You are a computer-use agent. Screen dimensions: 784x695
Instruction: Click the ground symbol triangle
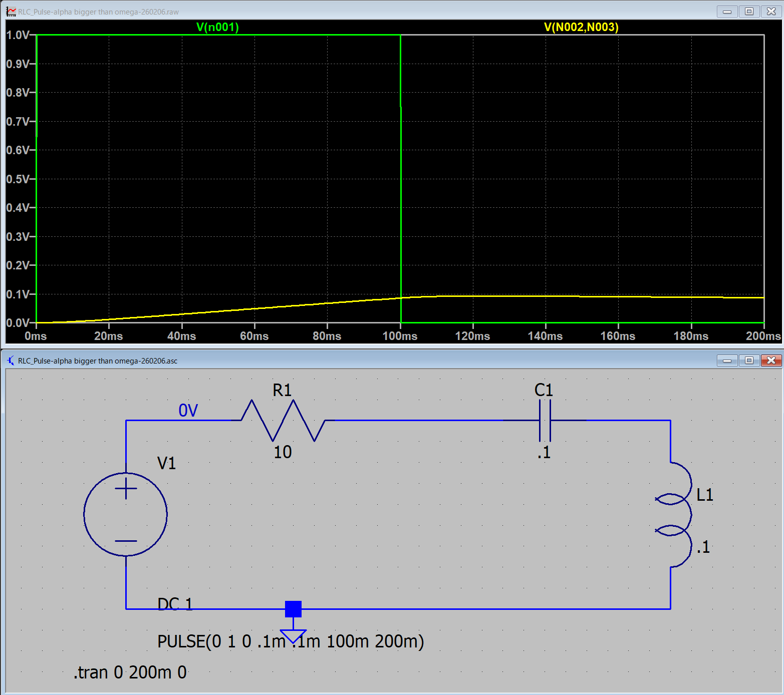293,636
